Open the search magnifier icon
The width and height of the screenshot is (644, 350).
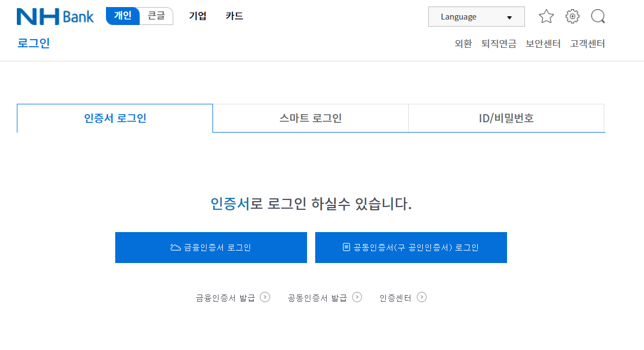pyautogui.click(x=598, y=16)
